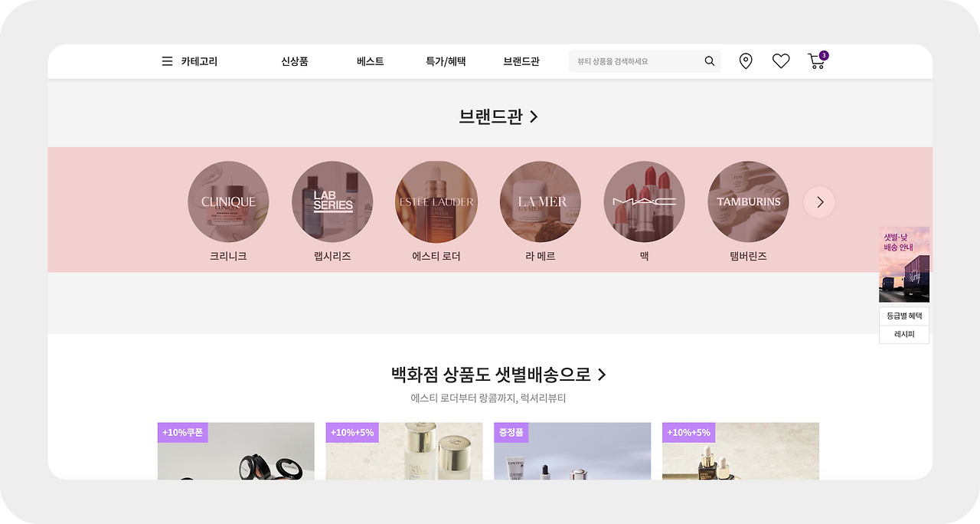Image resolution: width=980 pixels, height=524 pixels.
Task: Open the hamburger category menu icon
Action: tap(167, 61)
